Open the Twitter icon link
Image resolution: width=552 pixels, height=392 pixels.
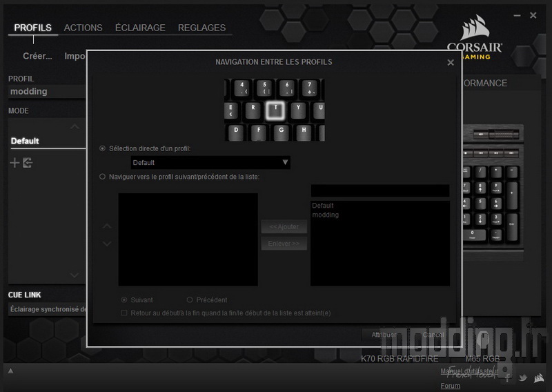(523, 378)
